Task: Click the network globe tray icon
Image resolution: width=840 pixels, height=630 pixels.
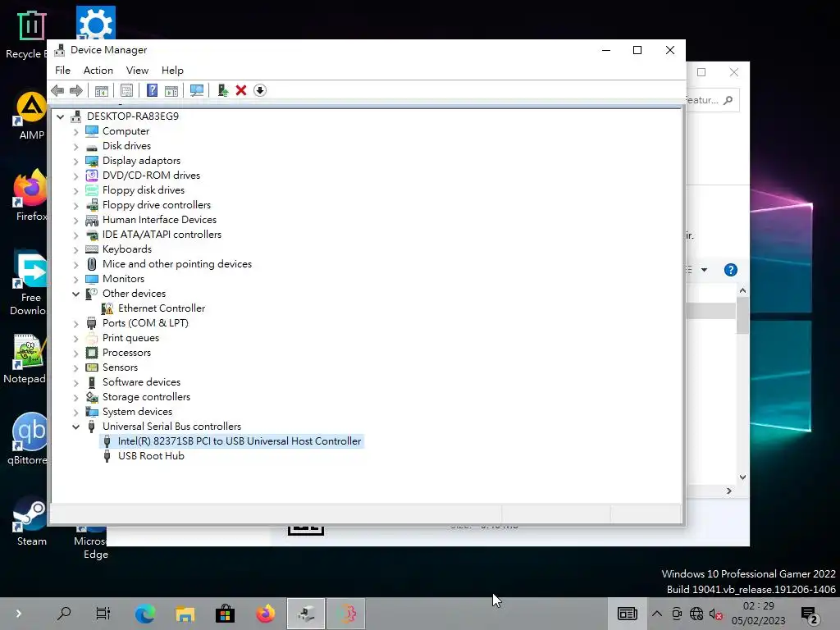Action: pos(696,614)
